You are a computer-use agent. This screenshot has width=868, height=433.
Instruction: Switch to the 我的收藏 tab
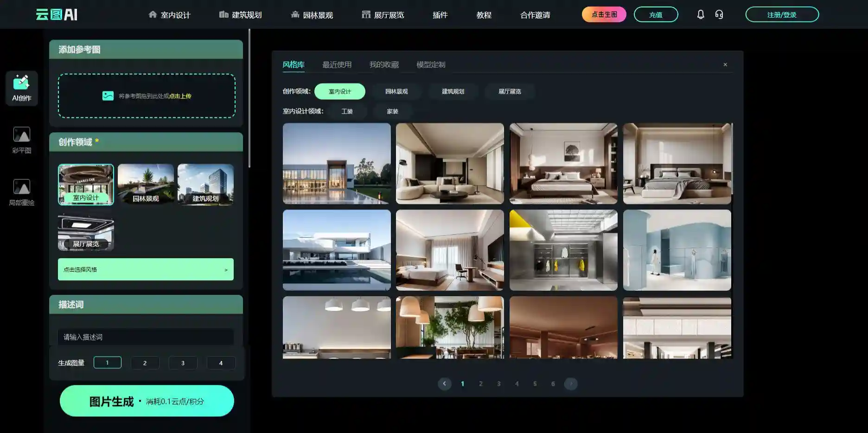click(x=383, y=65)
